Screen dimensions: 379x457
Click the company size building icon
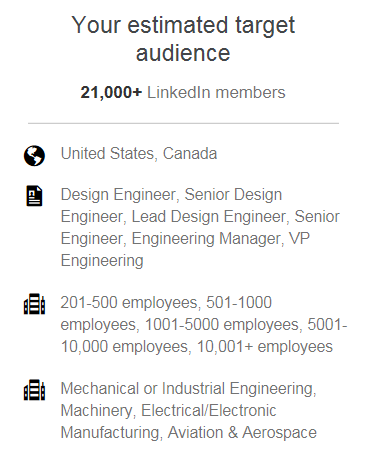click(34, 304)
